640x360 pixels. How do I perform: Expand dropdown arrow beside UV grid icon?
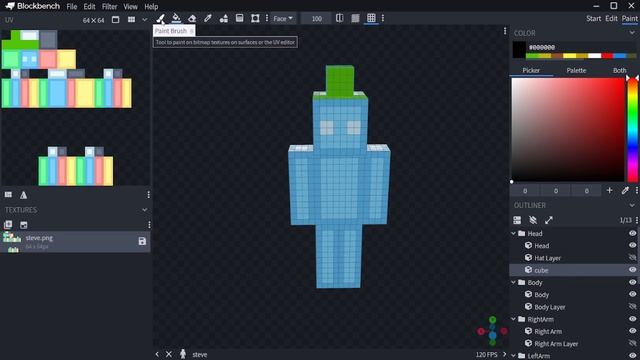[x=144, y=20]
